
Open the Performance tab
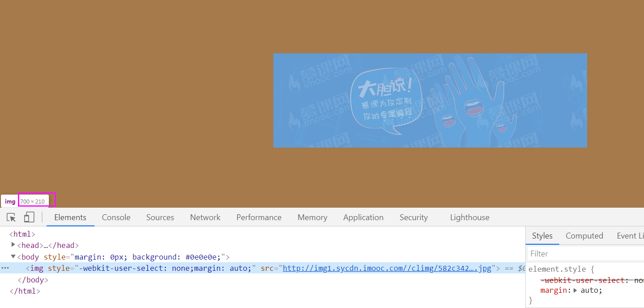point(259,217)
